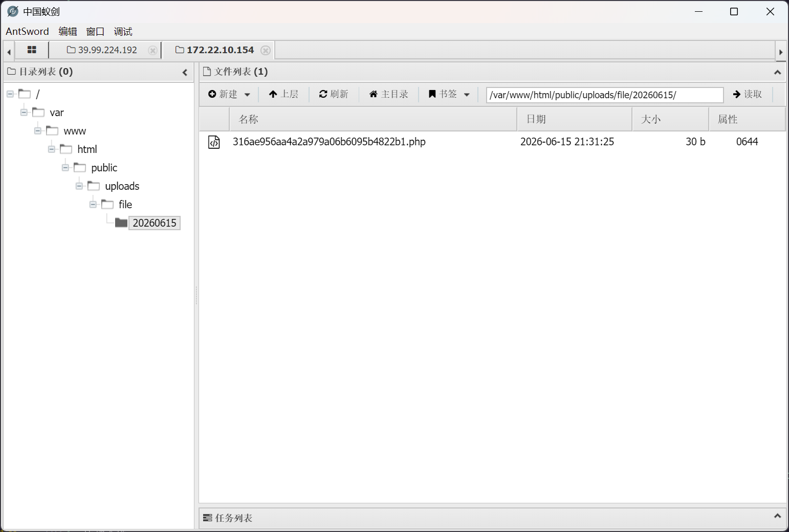Collapse the public tree node

coord(65,168)
